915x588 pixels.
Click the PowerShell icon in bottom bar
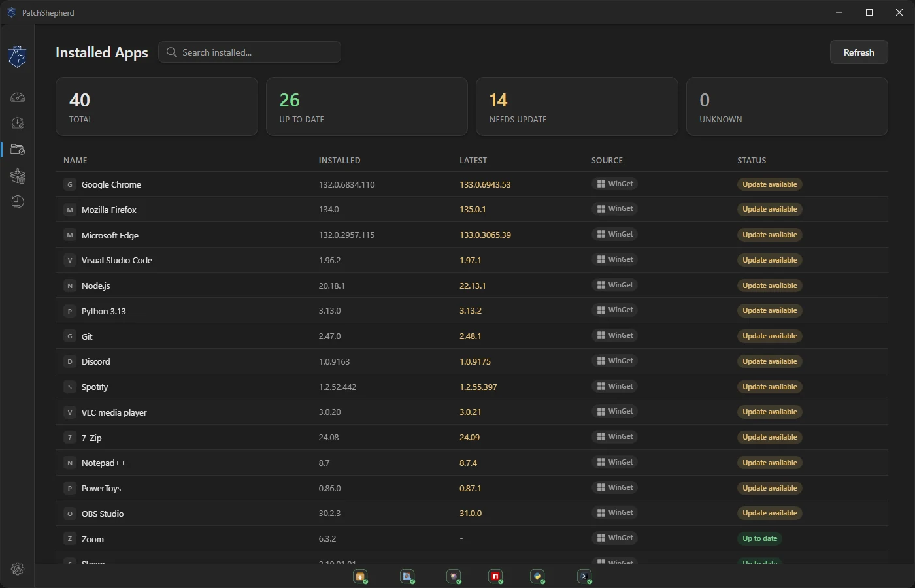click(x=584, y=576)
